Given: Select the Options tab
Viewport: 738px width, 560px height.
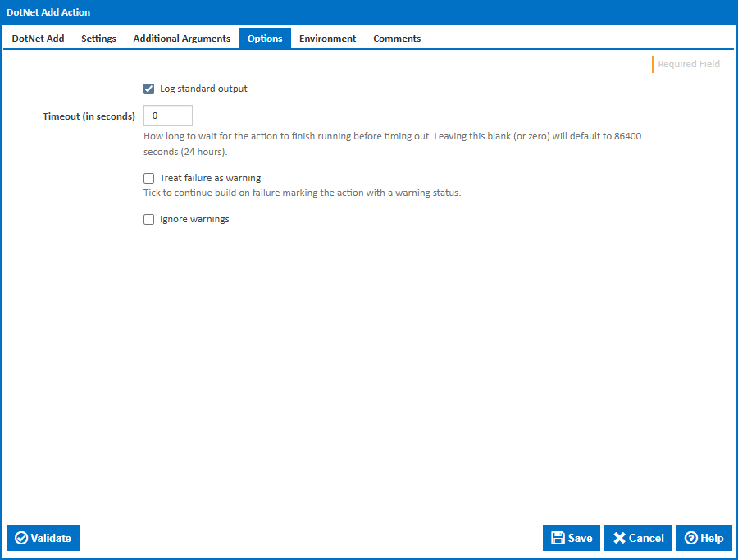Looking at the screenshot, I should tap(264, 38).
